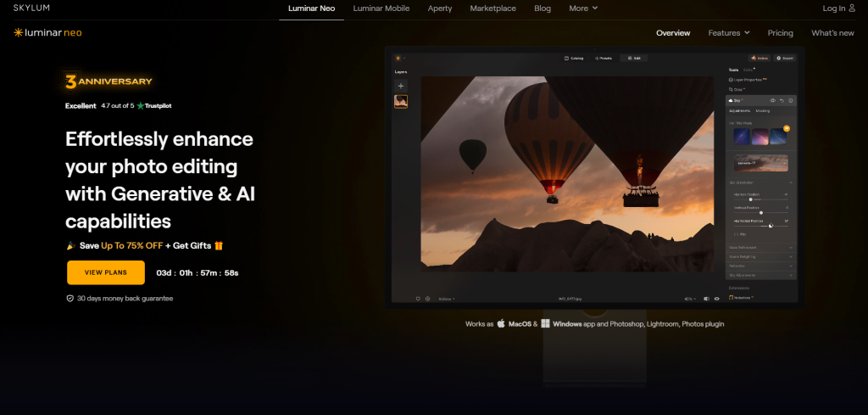The image size is (868, 415).
Task: Open the zoom percentage dropdown
Action: click(690, 299)
